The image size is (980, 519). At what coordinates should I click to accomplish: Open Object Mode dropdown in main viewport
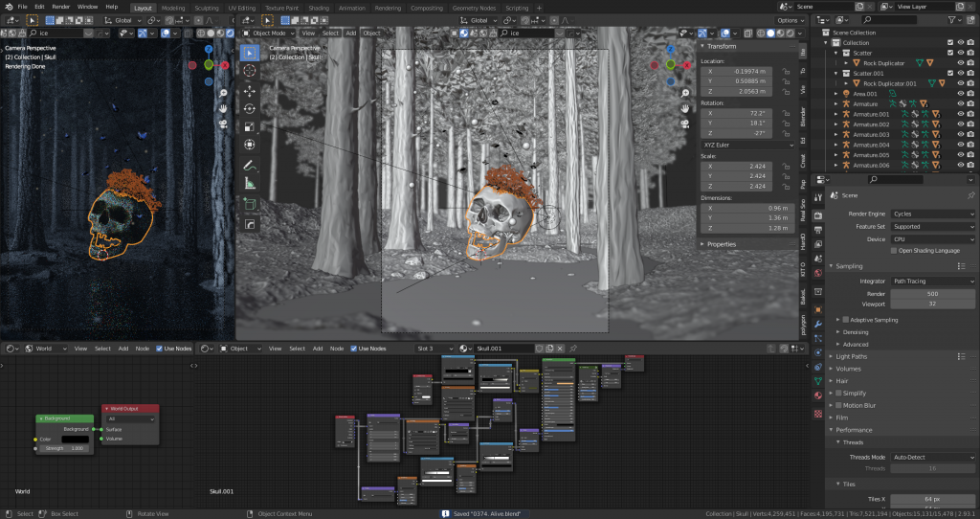[x=269, y=34]
